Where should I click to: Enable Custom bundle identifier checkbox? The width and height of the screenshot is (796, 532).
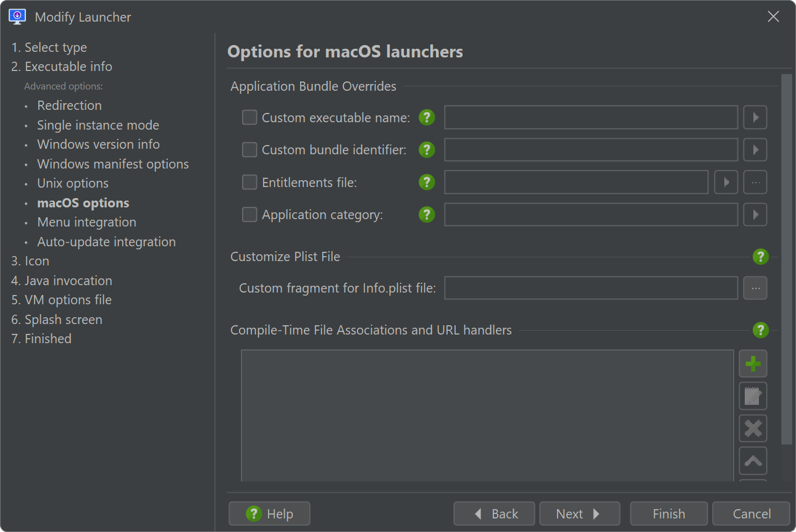[249, 149]
